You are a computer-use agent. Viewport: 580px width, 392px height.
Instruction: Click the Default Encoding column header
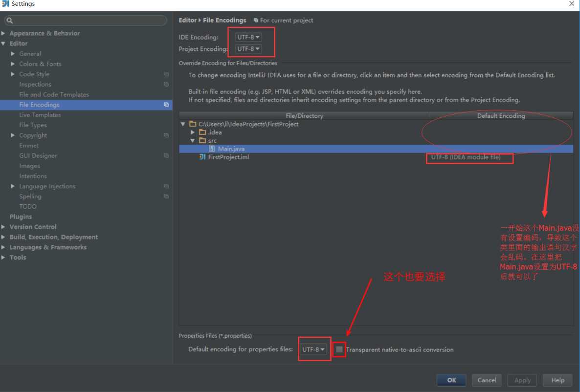[501, 116]
